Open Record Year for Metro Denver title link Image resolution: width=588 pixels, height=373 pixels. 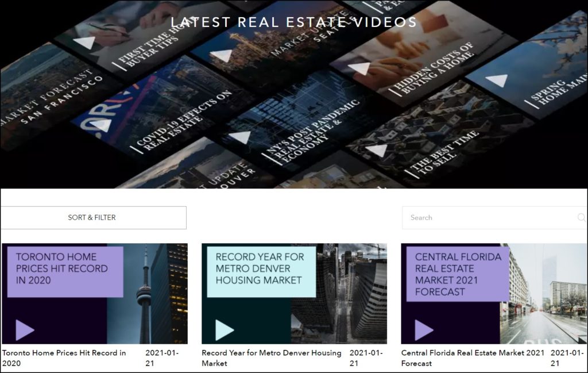click(x=271, y=358)
